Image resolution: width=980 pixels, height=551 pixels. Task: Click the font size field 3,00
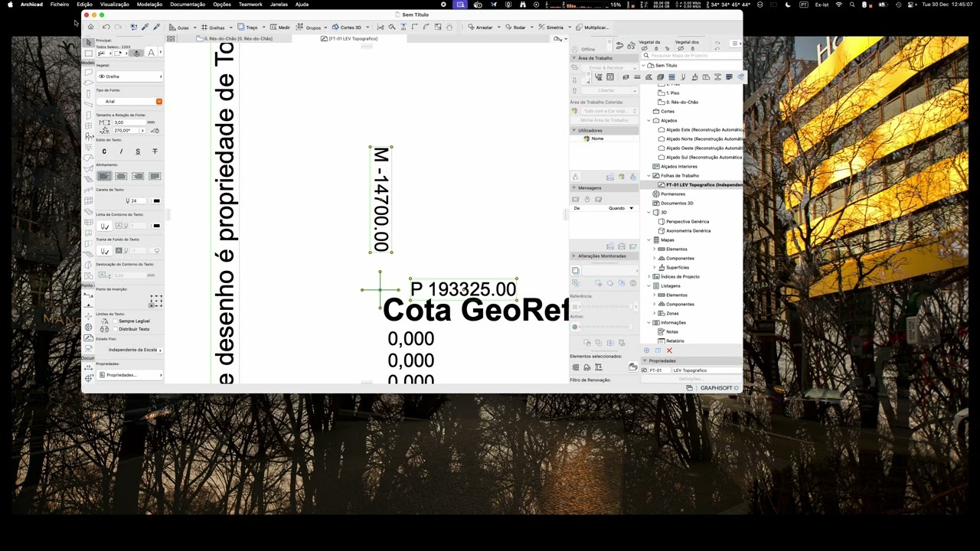[128, 122]
